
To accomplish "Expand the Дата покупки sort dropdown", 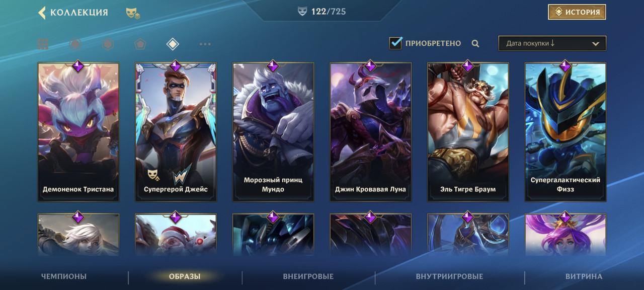I will point(552,43).
